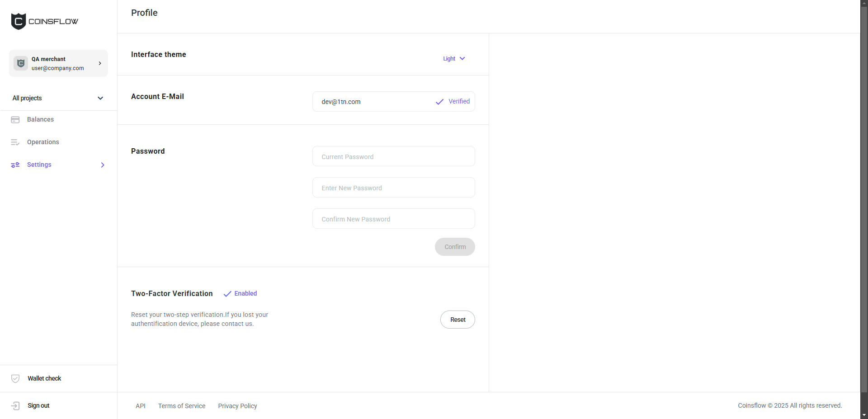Expand the Settings submenu arrow
The image size is (868, 419).
pyautogui.click(x=103, y=165)
